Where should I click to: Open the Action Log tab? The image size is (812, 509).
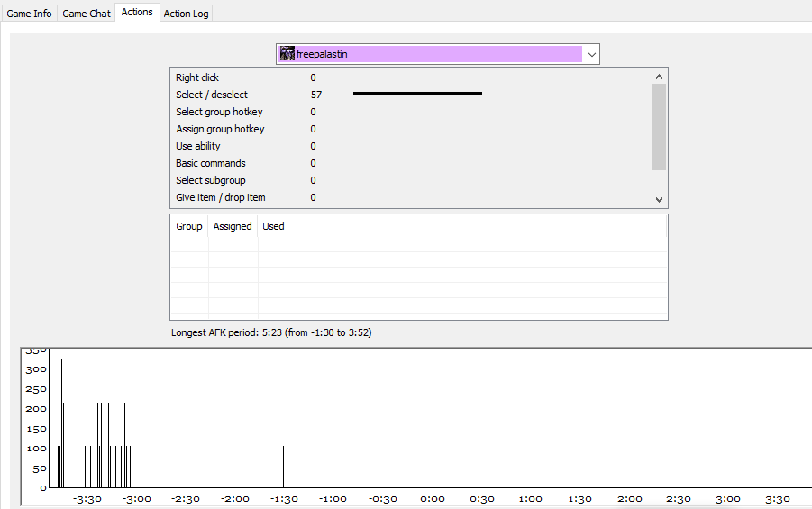coord(186,14)
